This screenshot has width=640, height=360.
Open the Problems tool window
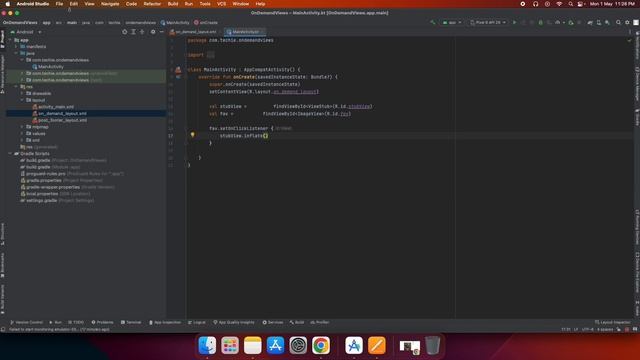(x=102, y=322)
